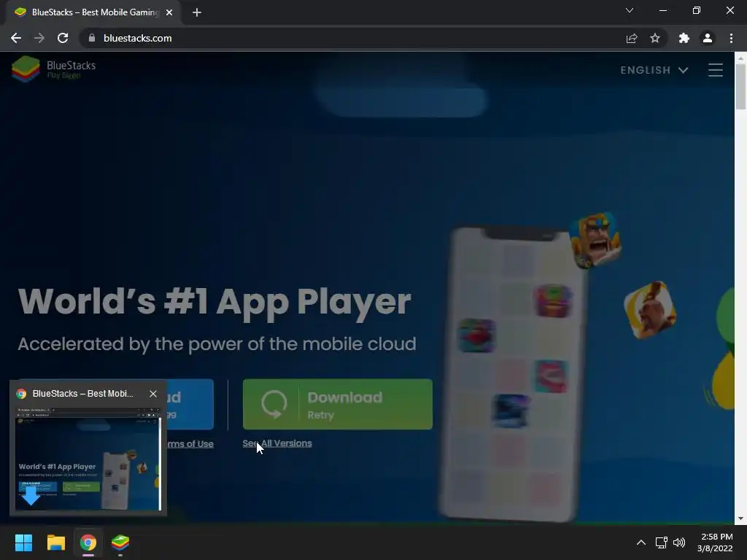The image size is (747, 560).
Task: Click the Terms of Use link
Action: click(190, 444)
